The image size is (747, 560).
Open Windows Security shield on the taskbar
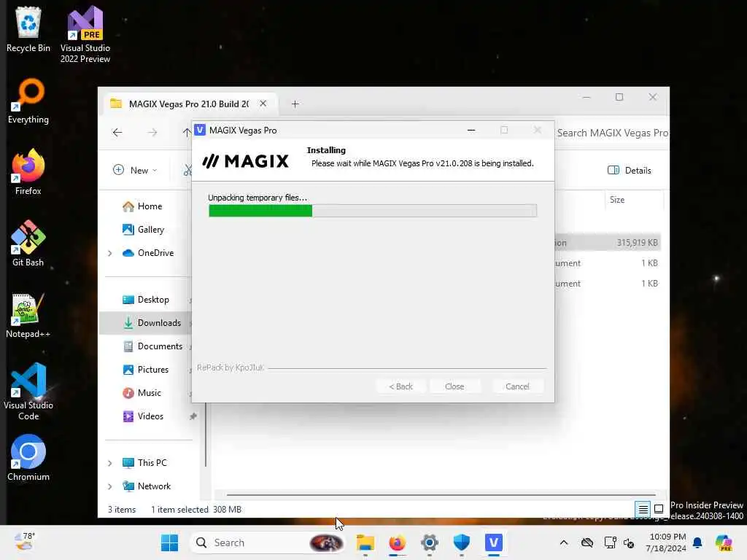pyautogui.click(x=461, y=542)
